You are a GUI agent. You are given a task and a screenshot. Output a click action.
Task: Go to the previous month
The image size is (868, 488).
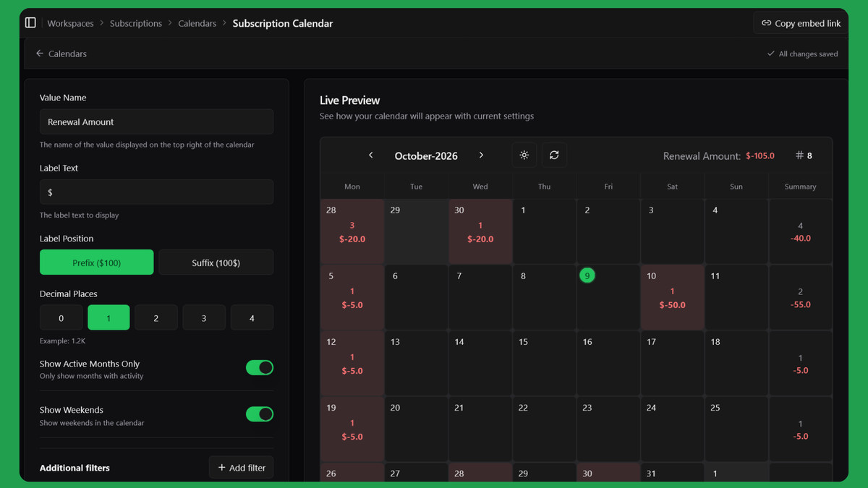tap(371, 155)
